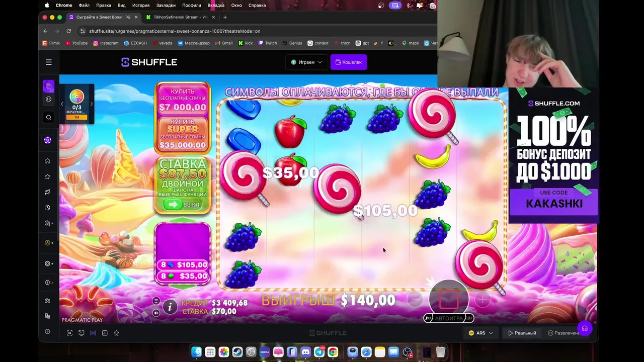Select the 'Реальный' play mode
644x362 pixels.
(x=522, y=333)
